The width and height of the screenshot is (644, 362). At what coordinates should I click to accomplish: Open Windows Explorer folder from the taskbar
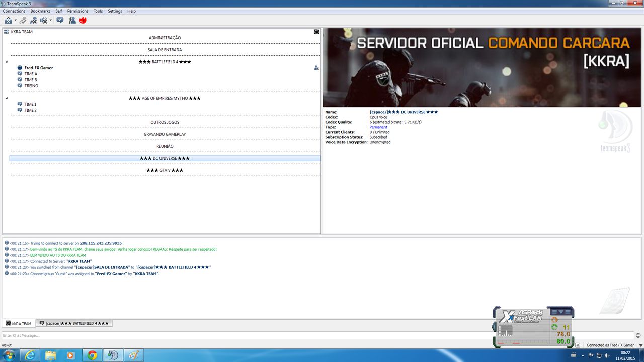pyautogui.click(x=51, y=355)
